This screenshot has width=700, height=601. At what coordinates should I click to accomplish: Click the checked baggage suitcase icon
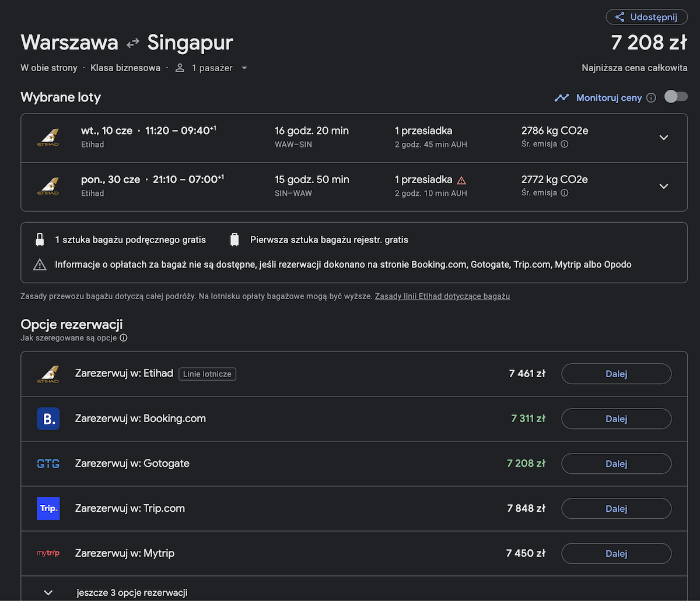click(235, 240)
